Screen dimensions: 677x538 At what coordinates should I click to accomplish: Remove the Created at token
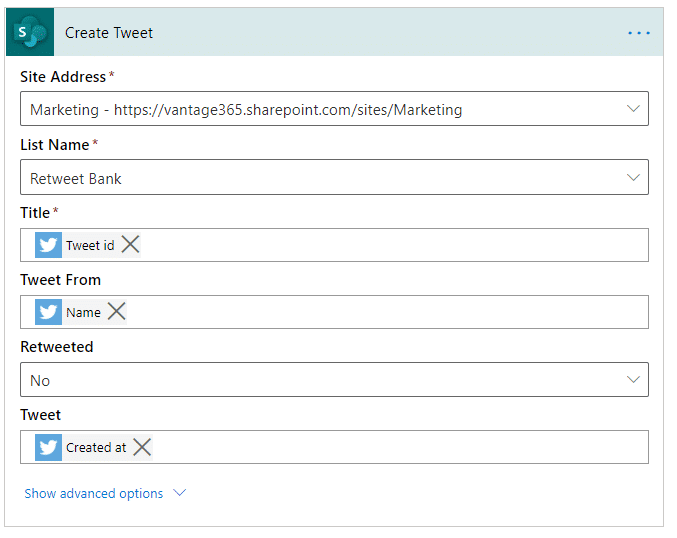142,447
